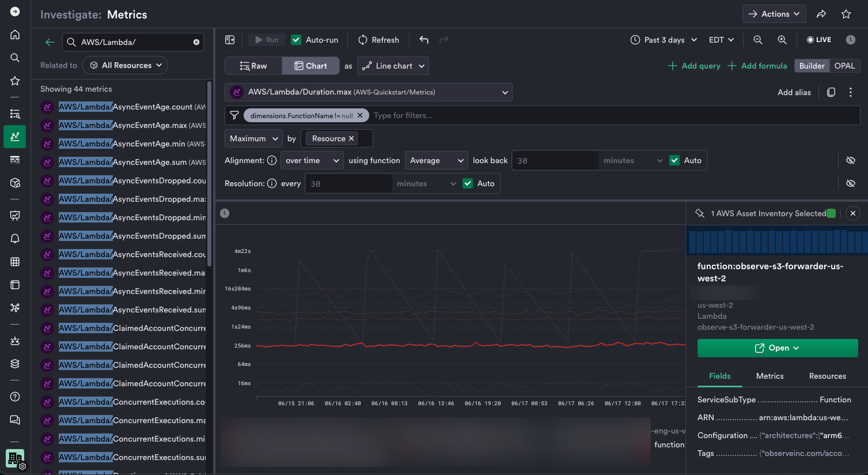The height and width of the screenshot is (475, 868).
Task: Select the Metrics explorer sidebar icon
Action: (x=15, y=137)
